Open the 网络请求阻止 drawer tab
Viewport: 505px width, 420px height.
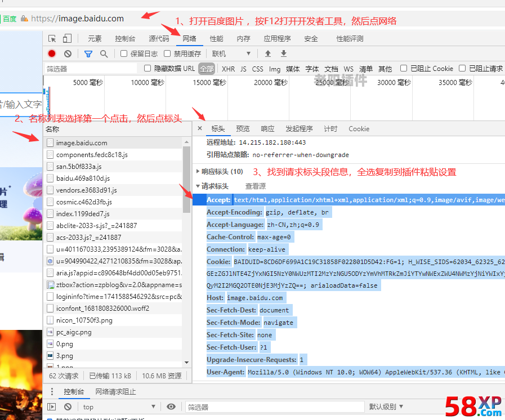pos(115,392)
